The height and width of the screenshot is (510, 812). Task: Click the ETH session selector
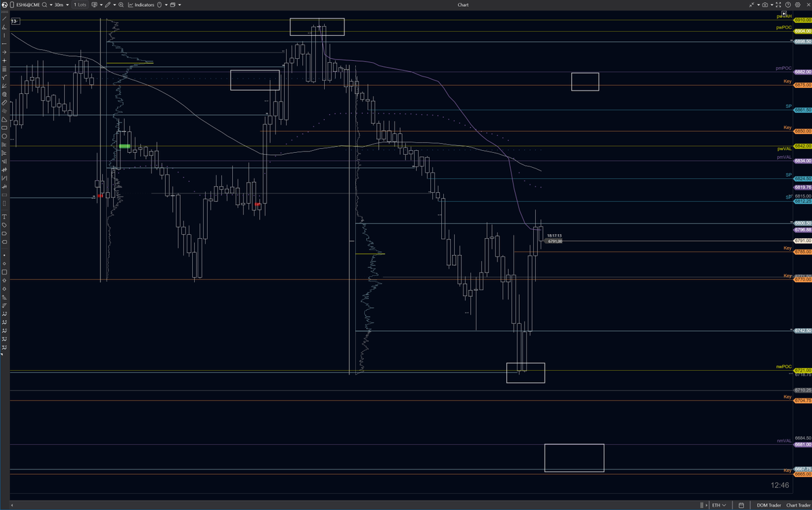(x=719, y=505)
